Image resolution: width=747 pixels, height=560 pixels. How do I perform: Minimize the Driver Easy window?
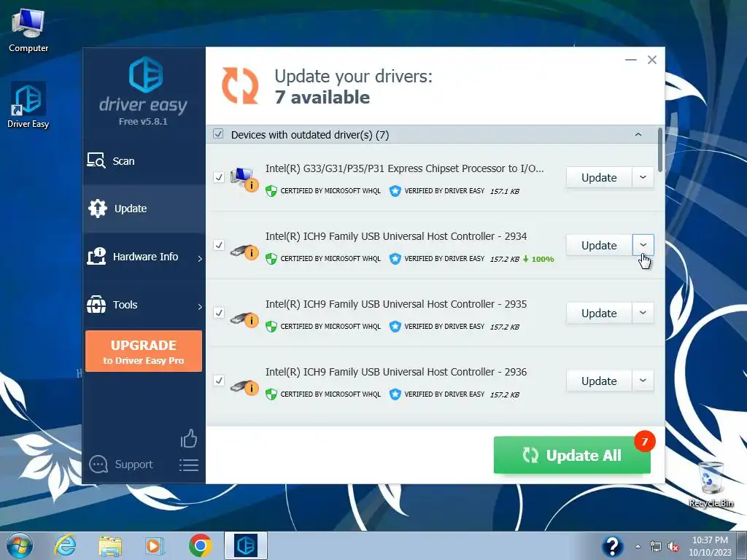click(x=631, y=60)
